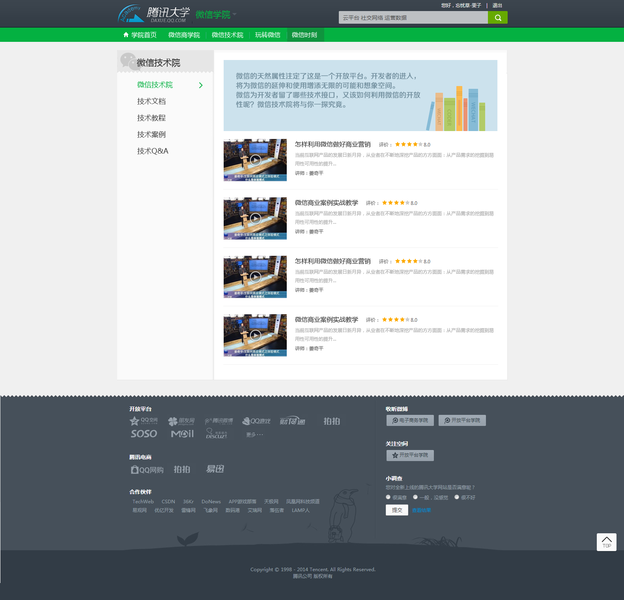Open third course title 怎样利用微信做好商业营销

[333, 261]
